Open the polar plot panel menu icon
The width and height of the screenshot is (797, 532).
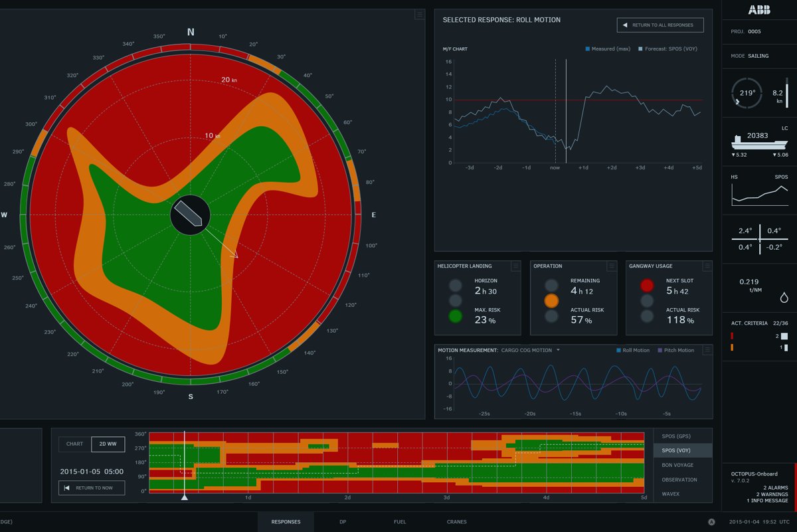coord(419,14)
